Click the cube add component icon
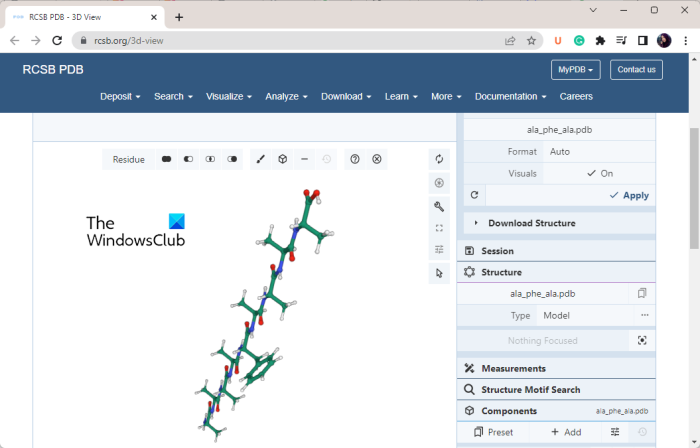Image resolution: width=700 pixels, height=448 pixels. pos(283,159)
